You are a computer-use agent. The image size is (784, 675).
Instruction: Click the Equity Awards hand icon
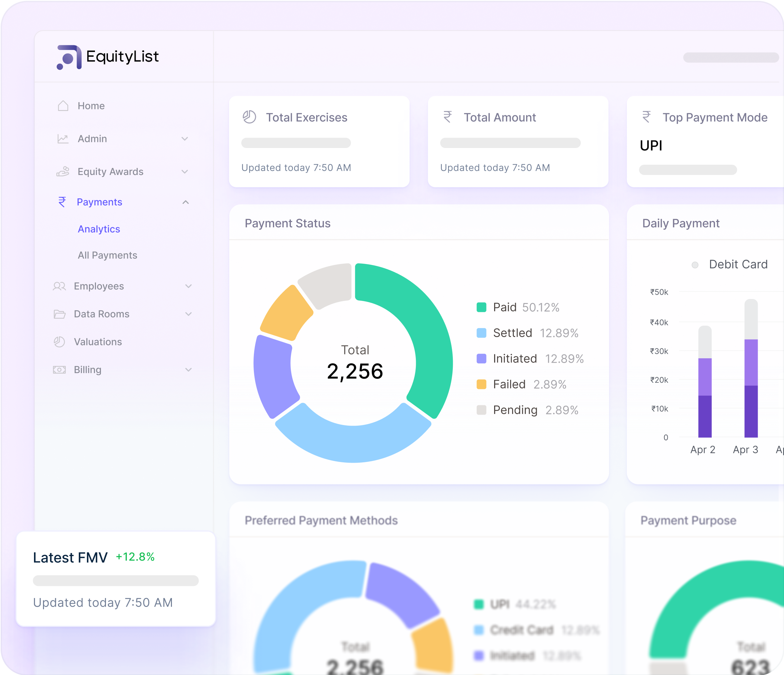(x=63, y=171)
